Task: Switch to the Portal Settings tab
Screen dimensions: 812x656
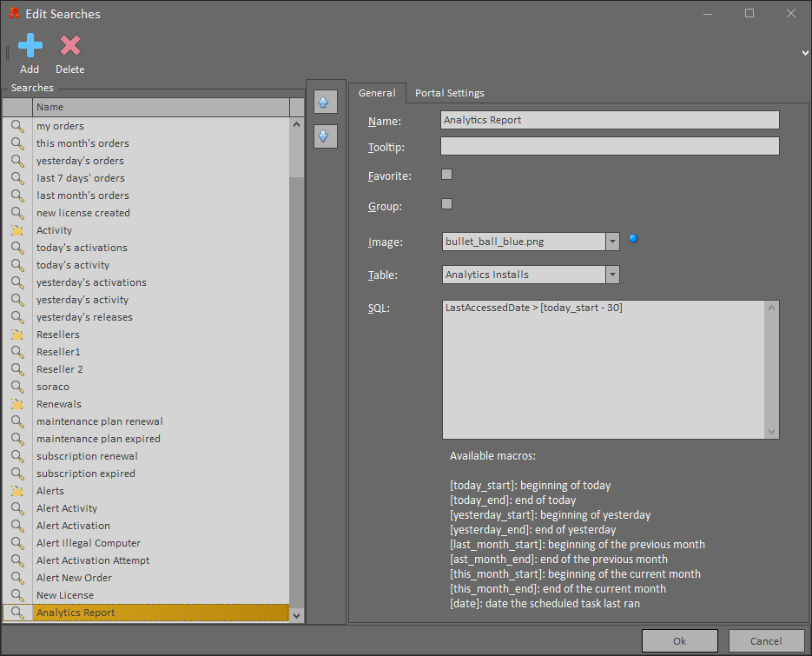Action: [x=449, y=93]
